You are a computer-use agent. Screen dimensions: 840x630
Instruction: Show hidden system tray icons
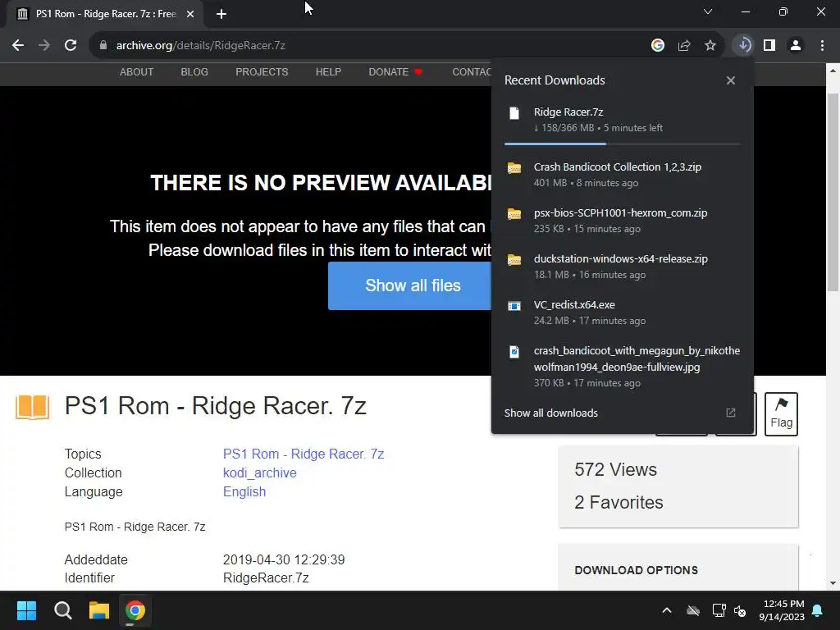click(x=667, y=610)
